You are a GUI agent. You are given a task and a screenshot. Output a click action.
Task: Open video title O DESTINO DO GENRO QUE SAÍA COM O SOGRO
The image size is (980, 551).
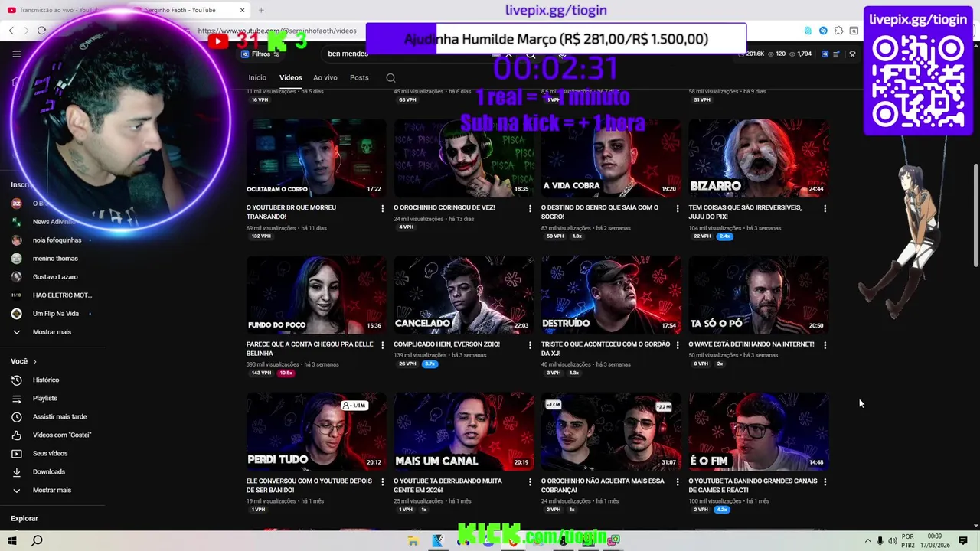pos(599,212)
